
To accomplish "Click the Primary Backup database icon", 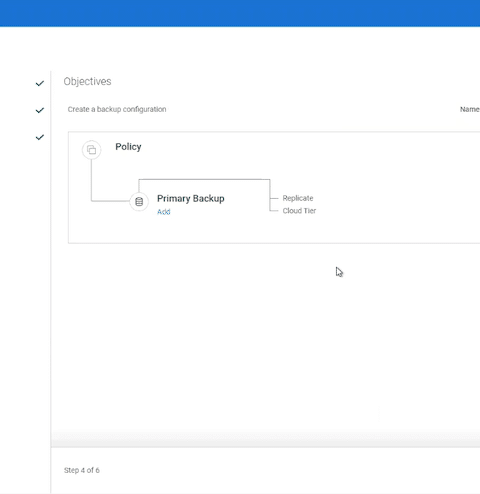I will click(139, 201).
